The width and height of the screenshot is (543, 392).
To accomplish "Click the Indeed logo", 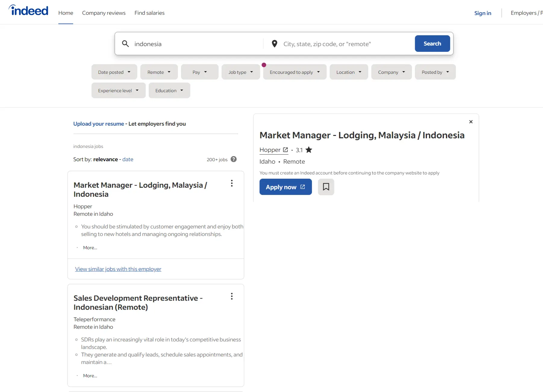I will 28,11.
